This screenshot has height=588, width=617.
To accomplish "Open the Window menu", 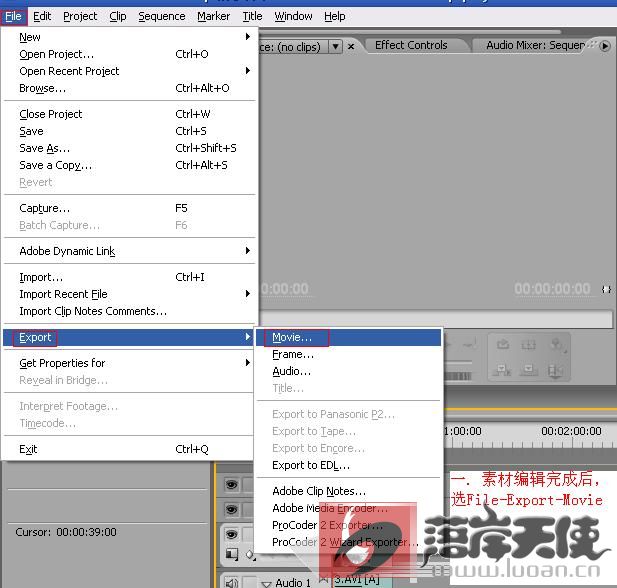I will (293, 17).
